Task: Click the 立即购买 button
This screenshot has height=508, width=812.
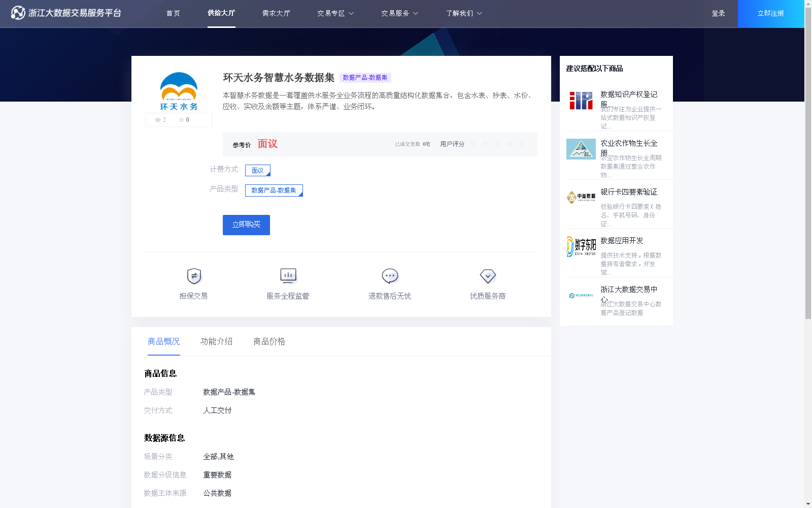Action: [246, 225]
